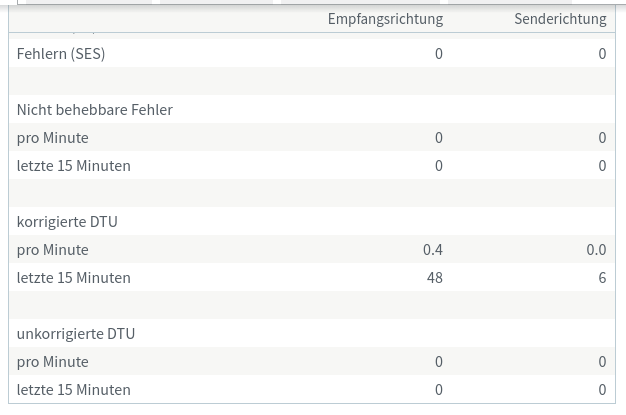Select the value 6 in Senderichtung

601,277
